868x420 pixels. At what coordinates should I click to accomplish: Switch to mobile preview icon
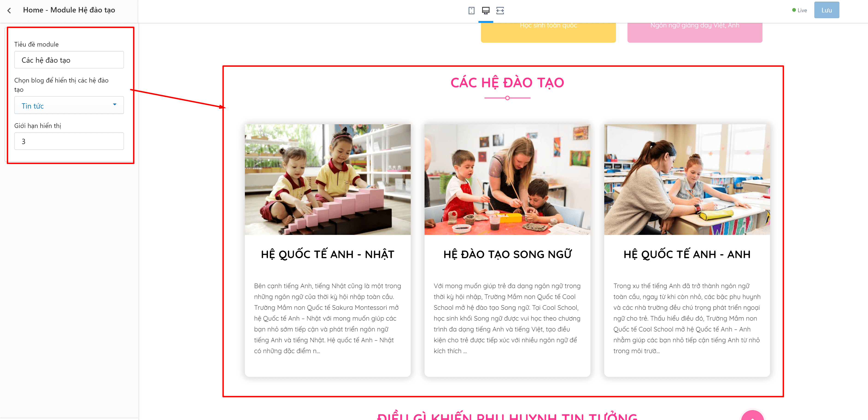pos(471,10)
